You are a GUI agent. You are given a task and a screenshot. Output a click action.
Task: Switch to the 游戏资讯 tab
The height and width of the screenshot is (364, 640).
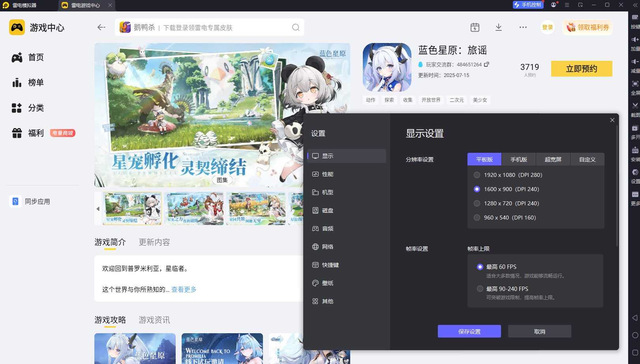click(154, 320)
